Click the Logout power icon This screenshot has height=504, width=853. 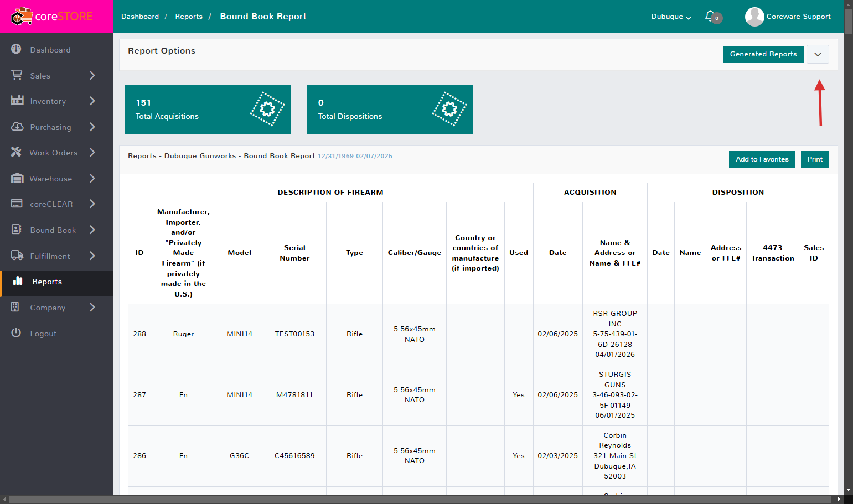(x=16, y=333)
